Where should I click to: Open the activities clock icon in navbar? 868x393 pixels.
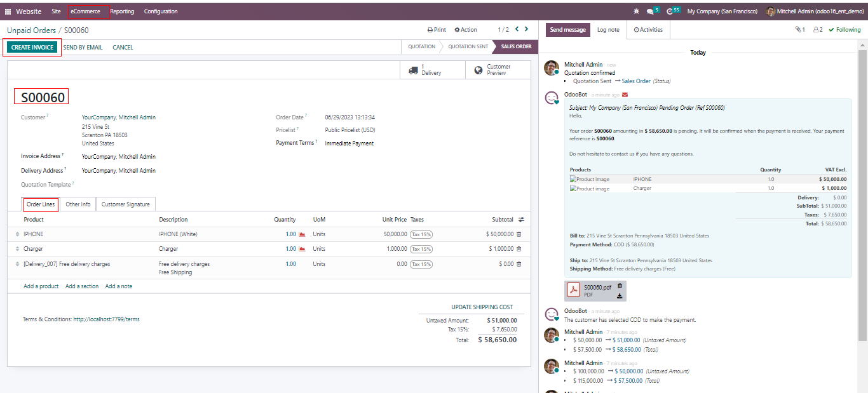[x=671, y=11]
